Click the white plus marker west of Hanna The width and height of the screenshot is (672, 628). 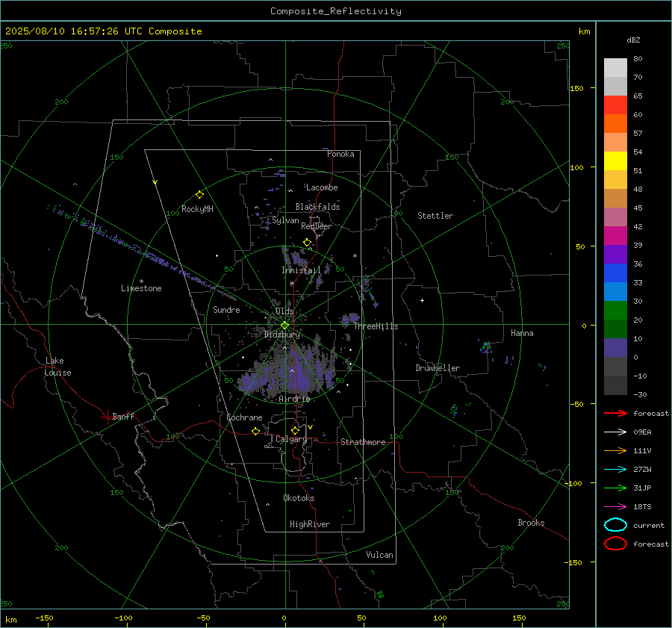point(422,300)
